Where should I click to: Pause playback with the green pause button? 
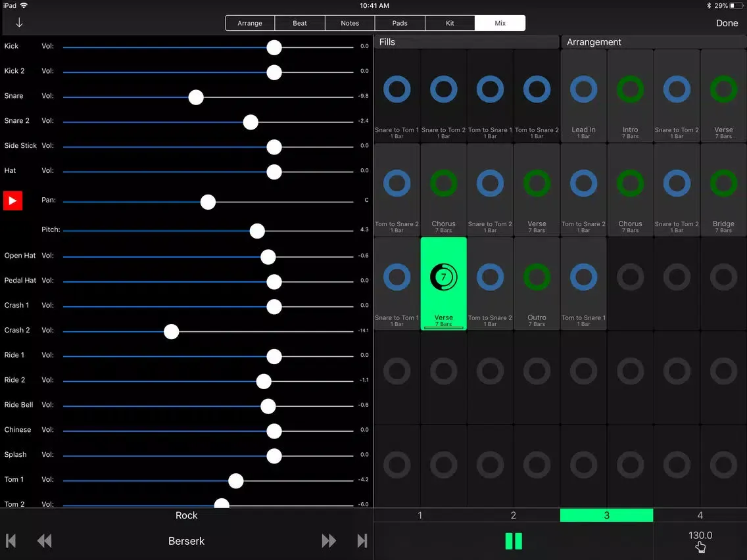(x=514, y=541)
